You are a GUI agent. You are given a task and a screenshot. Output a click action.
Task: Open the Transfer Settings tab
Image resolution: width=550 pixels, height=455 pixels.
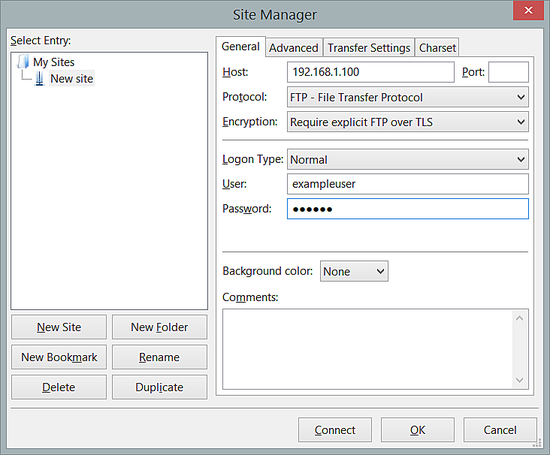[x=369, y=48]
